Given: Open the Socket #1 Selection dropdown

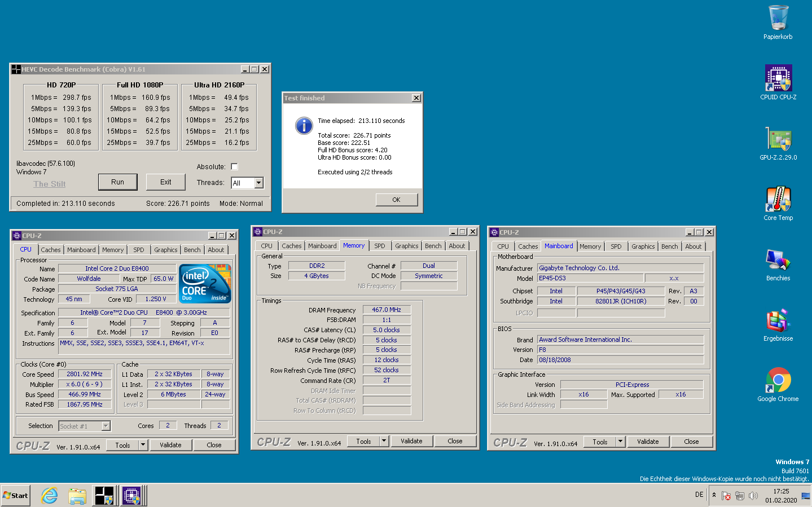Looking at the screenshot, I should [85, 426].
